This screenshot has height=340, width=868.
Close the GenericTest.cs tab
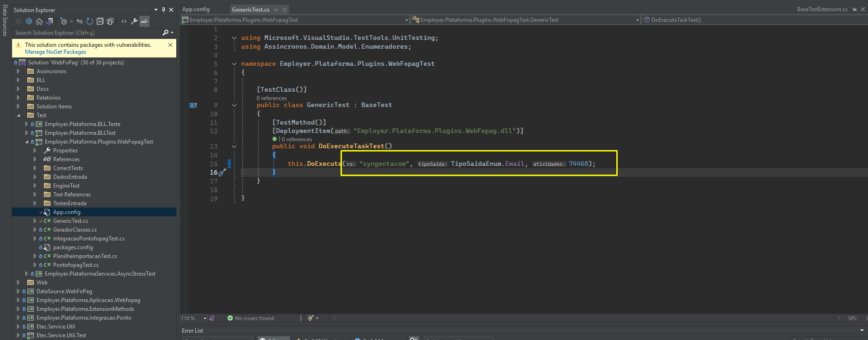coord(285,10)
